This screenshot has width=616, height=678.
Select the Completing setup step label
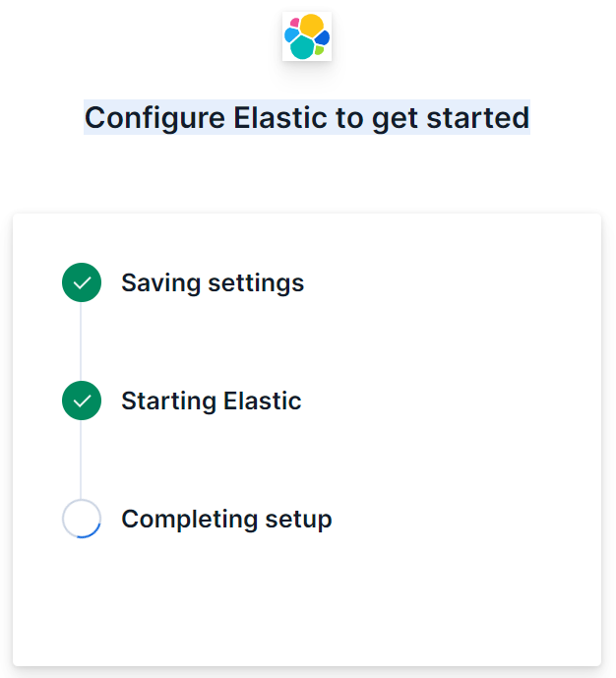[226, 519]
